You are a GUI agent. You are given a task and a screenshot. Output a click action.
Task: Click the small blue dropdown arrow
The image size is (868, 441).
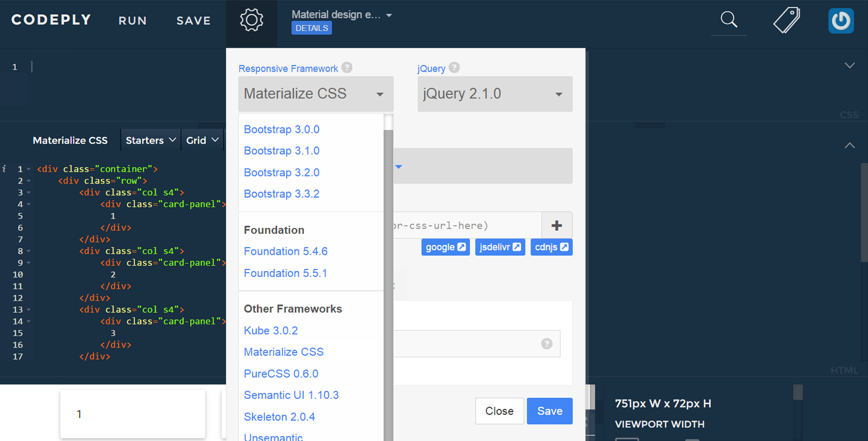399,167
